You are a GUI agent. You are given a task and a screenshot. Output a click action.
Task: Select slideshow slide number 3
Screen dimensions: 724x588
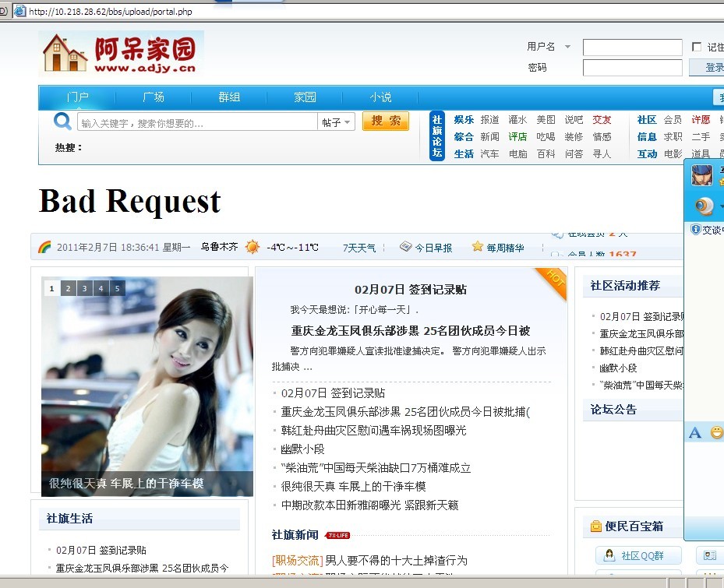click(x=84, y=288)
